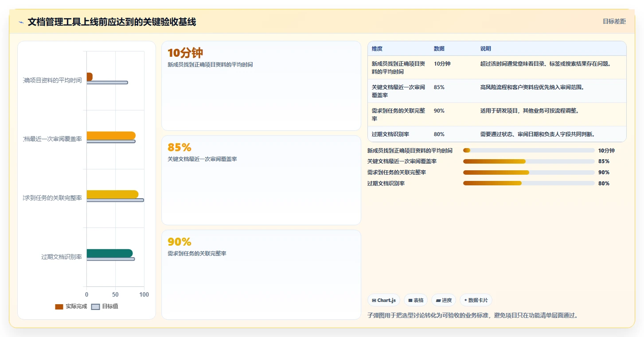Viewport: 644px width, 337px height.
Task: Click the description 高风险流程和客户资料应优先纳入审阅范围。
Action: pos(532,87)
